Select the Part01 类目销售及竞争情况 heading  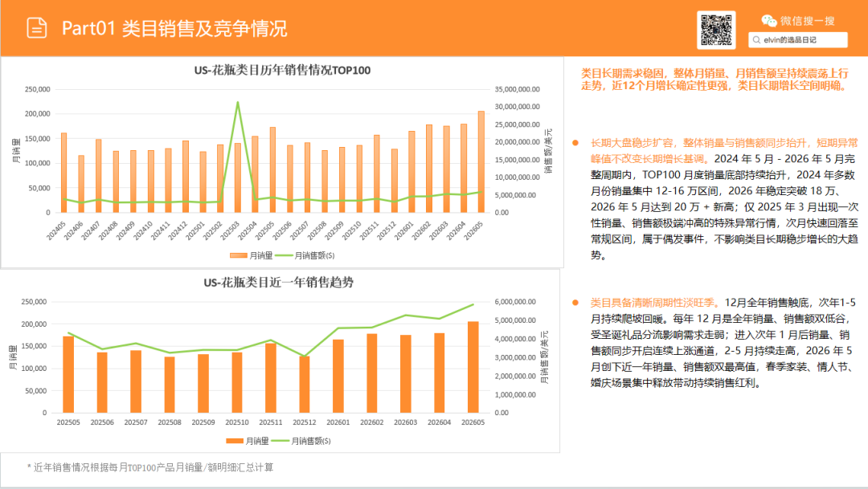174,28
